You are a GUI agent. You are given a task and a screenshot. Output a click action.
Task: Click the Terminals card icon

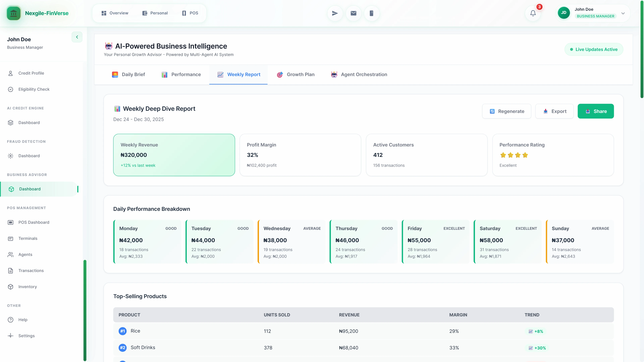[10, 238]
